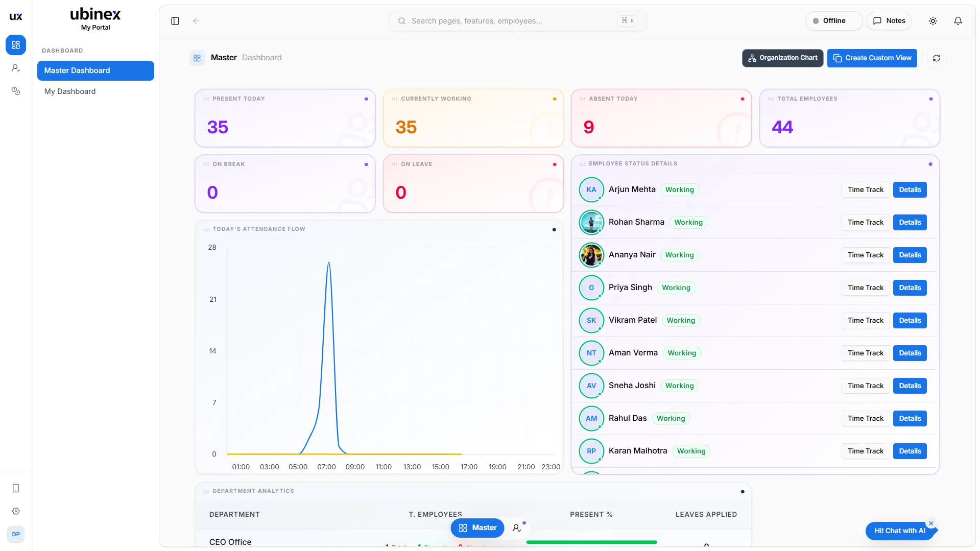980x551 pixels.
Task: Open Time Track for Rohan Sharma
Action: 866,223
